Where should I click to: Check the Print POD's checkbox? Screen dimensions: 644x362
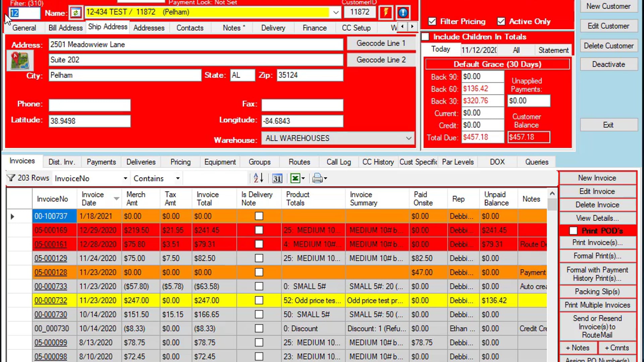(x=573, y=231)
